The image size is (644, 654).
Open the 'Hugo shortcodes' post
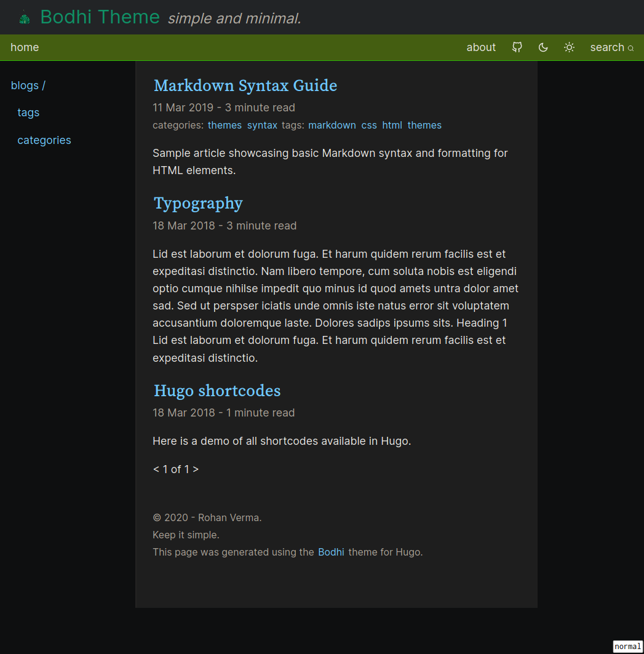(217, 390)
